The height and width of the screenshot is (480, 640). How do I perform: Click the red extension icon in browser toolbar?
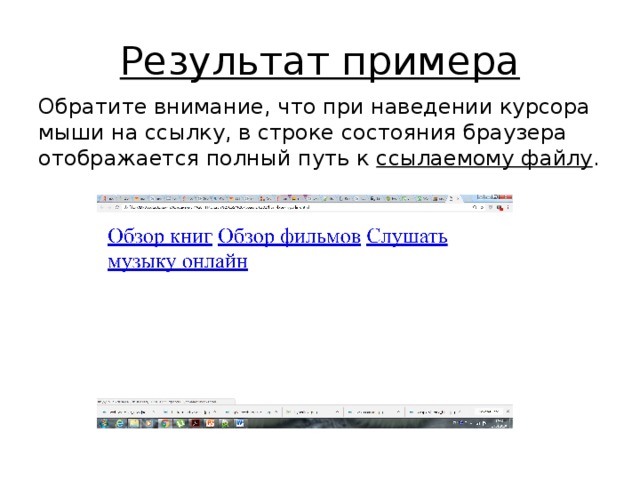pyautogui.click(x=499, y=207)
